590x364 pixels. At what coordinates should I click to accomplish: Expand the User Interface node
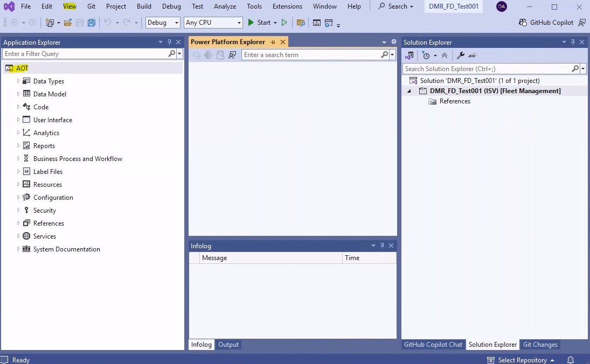coord(18,120)
